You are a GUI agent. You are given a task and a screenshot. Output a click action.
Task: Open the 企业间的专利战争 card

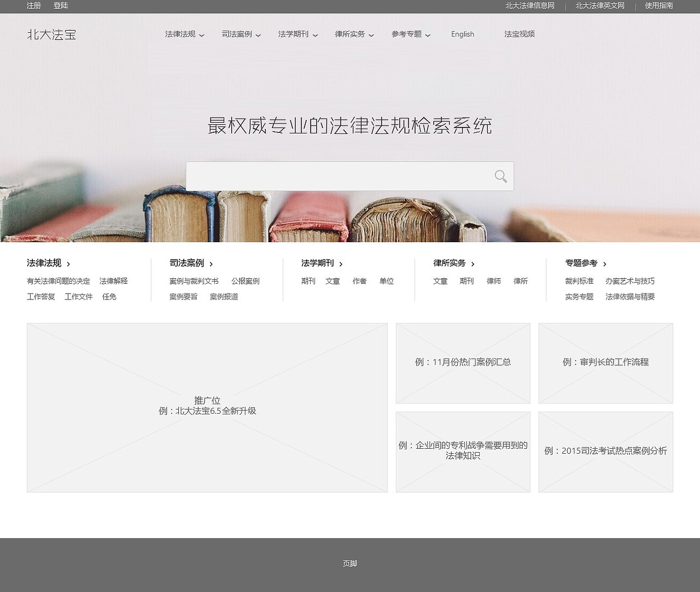point(463,452)
